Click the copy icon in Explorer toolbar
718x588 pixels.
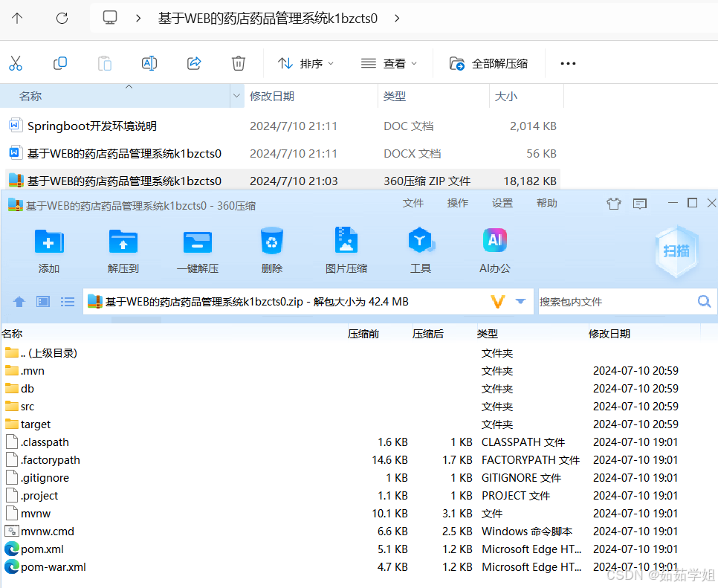click(x=59, y=63)
